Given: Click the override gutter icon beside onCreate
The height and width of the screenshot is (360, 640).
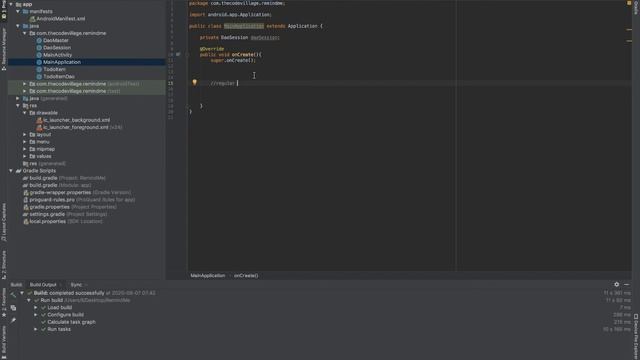Looking at the screenshot, I should pyautogui.click(x=178, y=54).
